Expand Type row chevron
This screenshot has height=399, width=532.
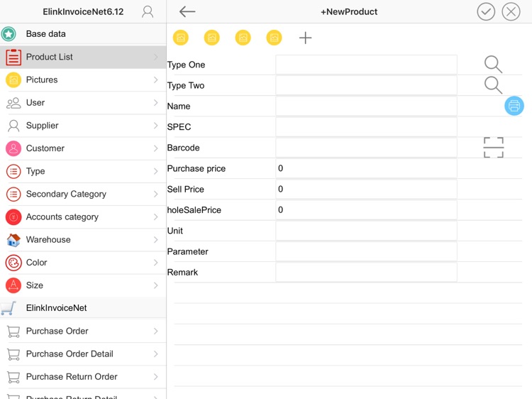click(x=156, y=171)
